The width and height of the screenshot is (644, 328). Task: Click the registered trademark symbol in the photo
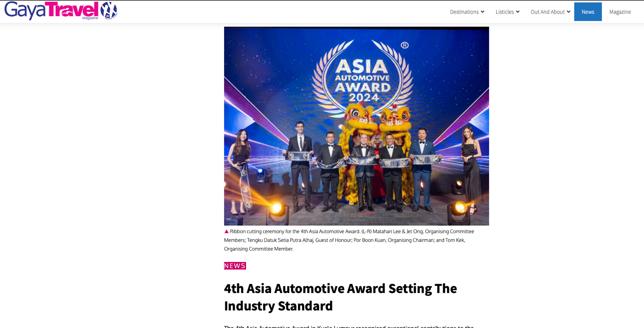(405, 45)
